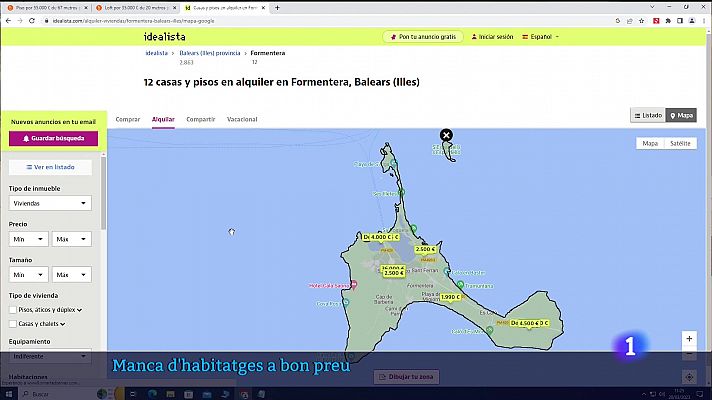The image size is (712, 400).
Task: Open the Extensions puzzle icon
Action: pos(668,21)
